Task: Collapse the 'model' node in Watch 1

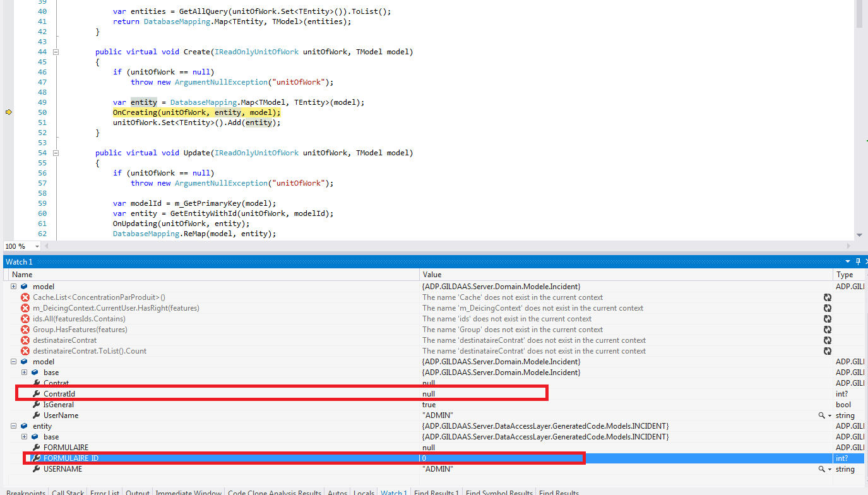Action: pyautogui.click(x=13, y=361)
